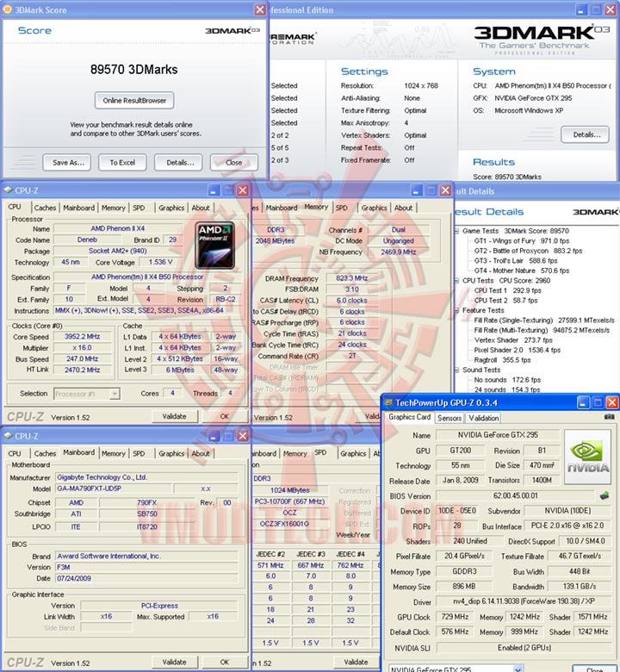Select the Ragtroll result row
The width and height of the screenshot is (620, 672).
click(502, 360)
